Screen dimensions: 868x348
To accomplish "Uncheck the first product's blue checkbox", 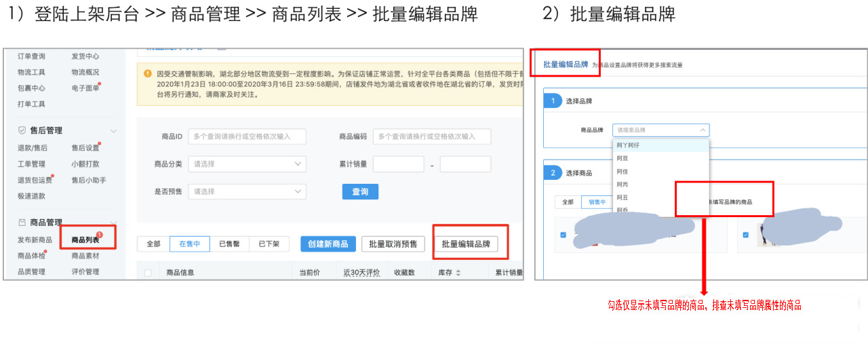I will click(x=563, y=235).
